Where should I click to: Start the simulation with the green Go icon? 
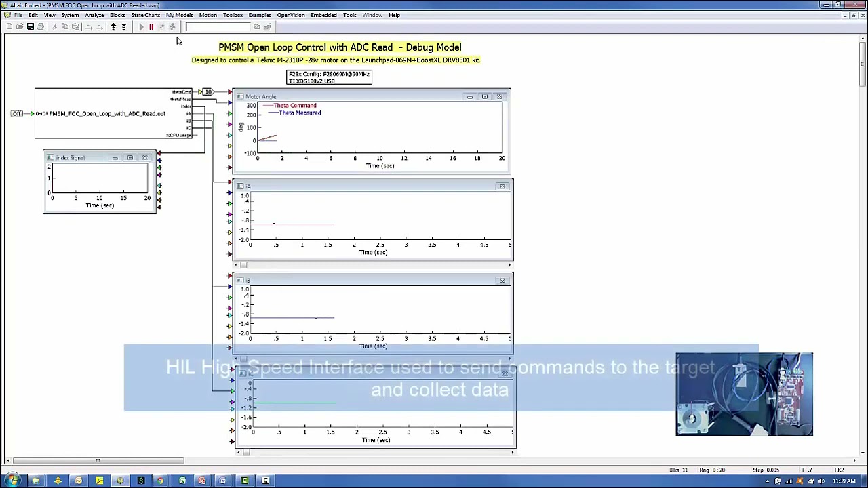(x=141, y=26)
